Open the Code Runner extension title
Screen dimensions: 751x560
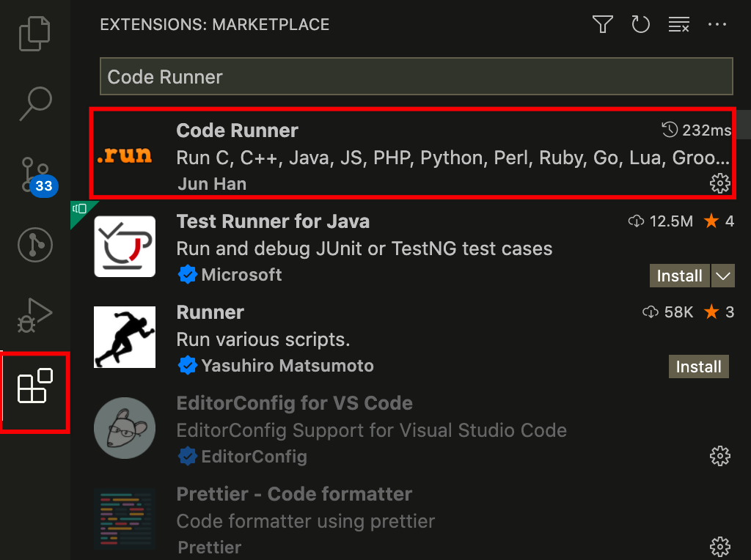pos(237,130)
